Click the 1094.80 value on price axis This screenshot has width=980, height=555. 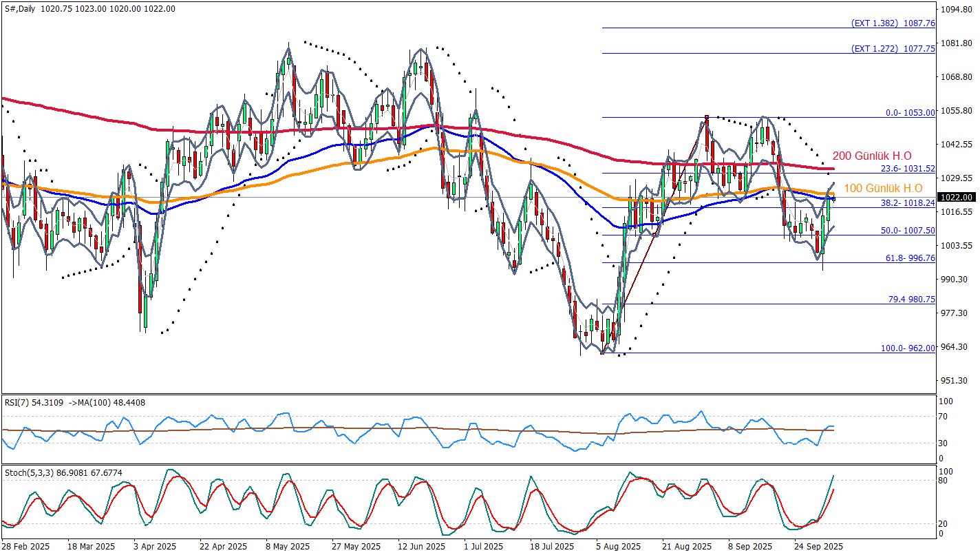[957, 10]
